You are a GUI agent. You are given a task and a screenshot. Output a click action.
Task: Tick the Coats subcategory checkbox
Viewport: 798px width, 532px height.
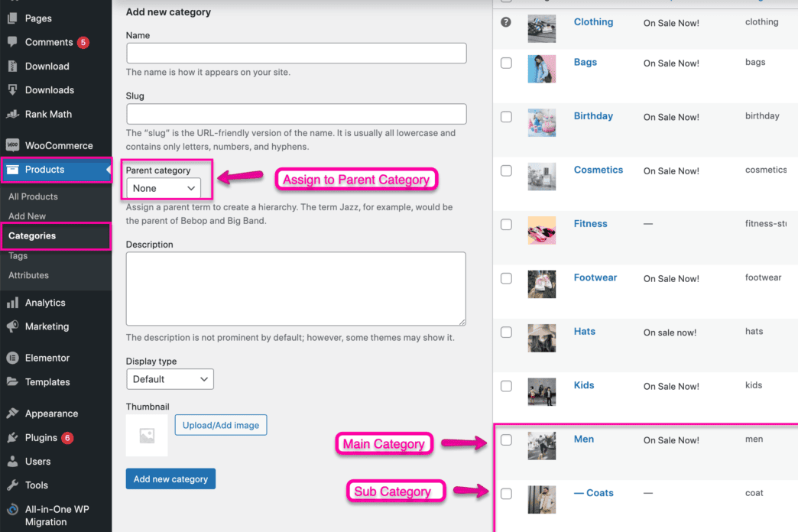[x=505, y=494]
